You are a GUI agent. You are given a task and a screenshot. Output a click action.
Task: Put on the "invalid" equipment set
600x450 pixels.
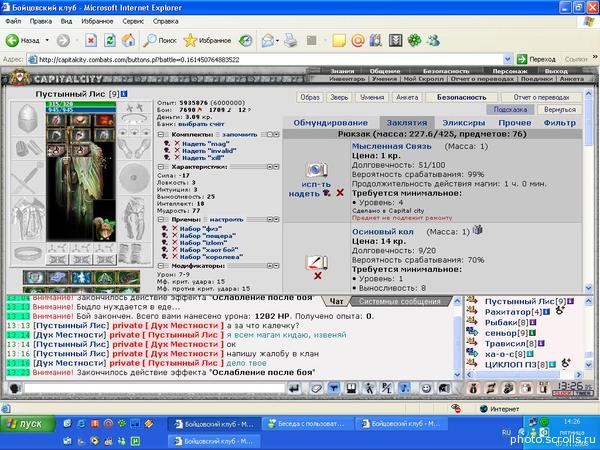pyautogui.click(x=209, y=150)
